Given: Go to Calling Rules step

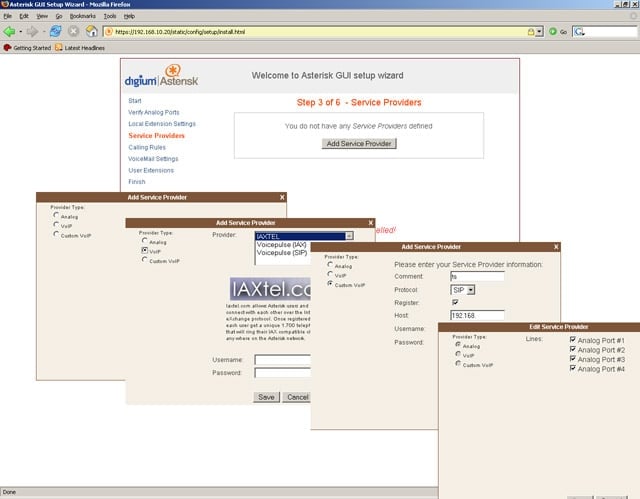Looking at the screenshot, I should pos(147,147).
